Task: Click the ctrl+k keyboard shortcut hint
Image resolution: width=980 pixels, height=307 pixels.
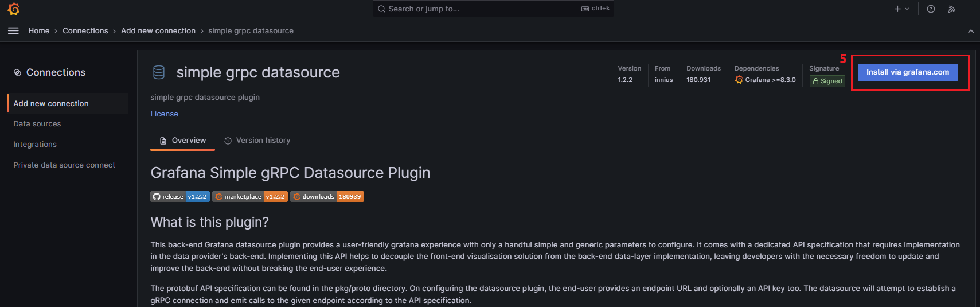Action: coord(595,9)
